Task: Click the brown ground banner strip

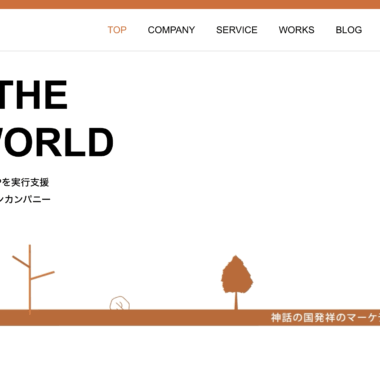Action: [190, 317]
